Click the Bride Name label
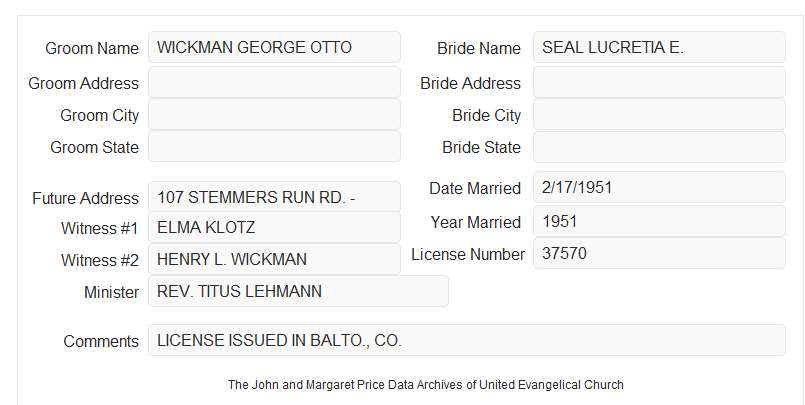805x405 pixels. (479, 48)
